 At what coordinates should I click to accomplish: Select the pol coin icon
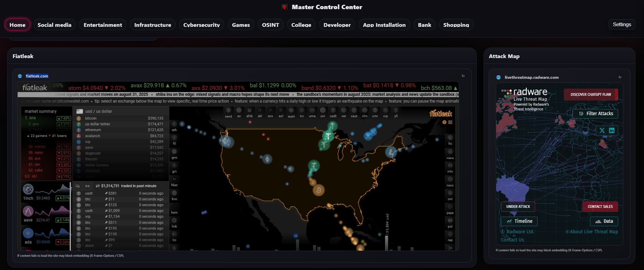(x=450, y=221)
